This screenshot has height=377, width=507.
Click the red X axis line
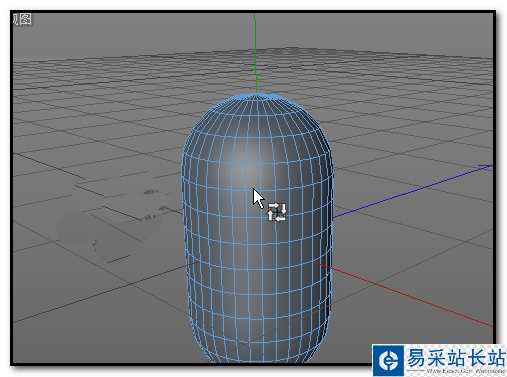click(404, 294)
